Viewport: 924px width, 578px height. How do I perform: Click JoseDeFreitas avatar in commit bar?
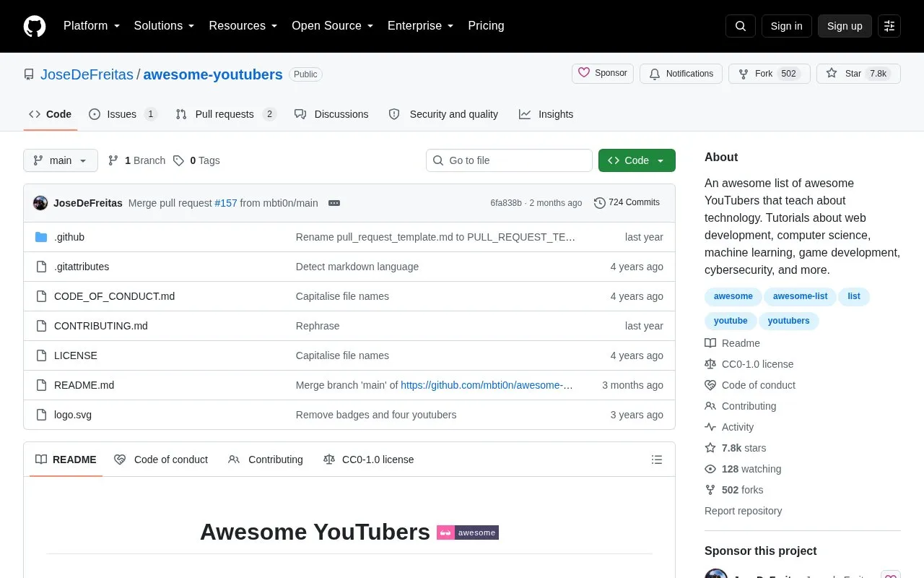click(x=40, y=203)
